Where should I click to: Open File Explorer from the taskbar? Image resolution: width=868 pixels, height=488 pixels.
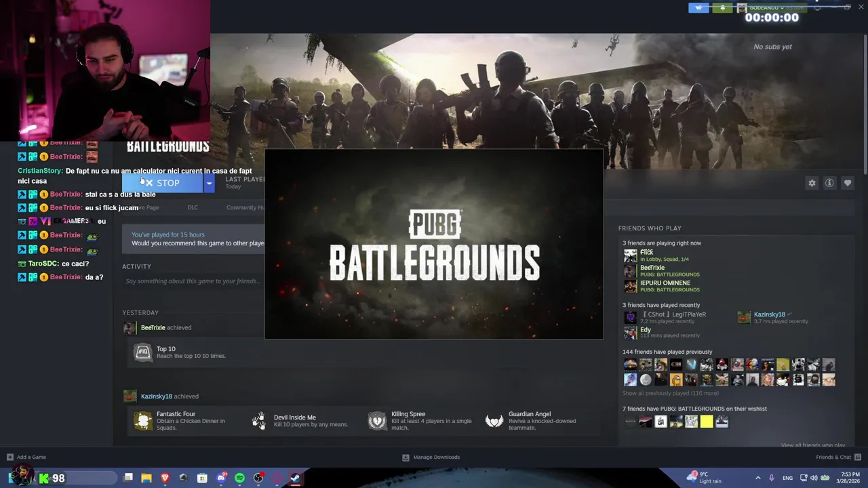click(x=146, y=478)
